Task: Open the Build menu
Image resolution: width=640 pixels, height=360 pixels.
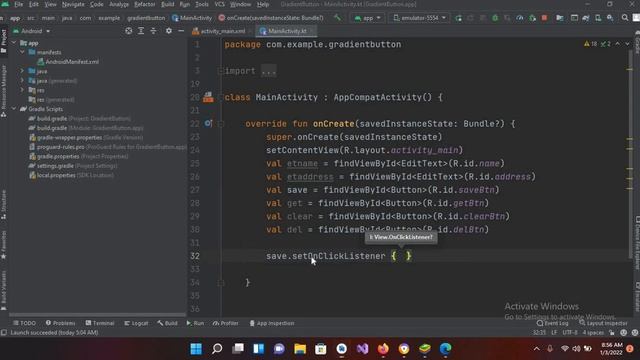Action: tap(167, 4)
